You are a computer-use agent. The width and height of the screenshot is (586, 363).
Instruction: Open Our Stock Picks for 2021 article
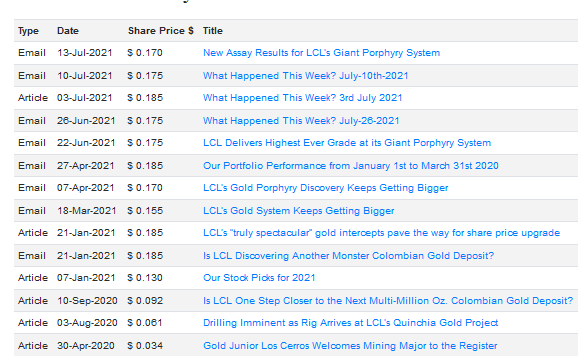pos(259,278)
